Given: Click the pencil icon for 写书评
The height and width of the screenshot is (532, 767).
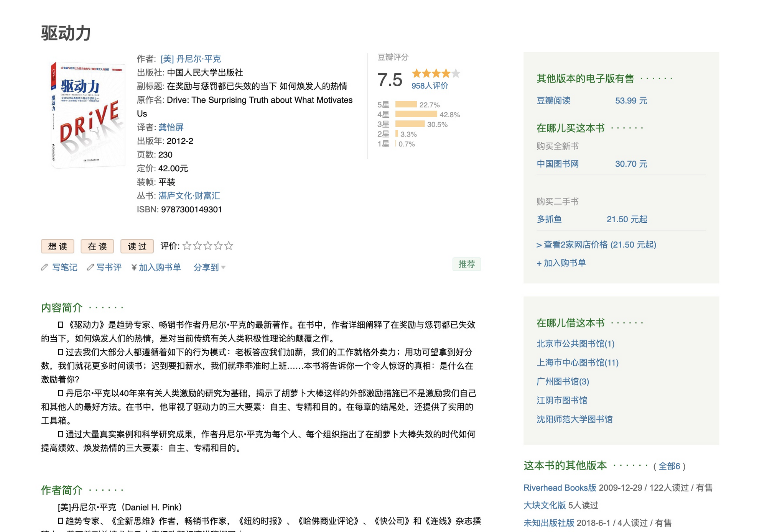Looking at the screenshot, I should [90, 267].
